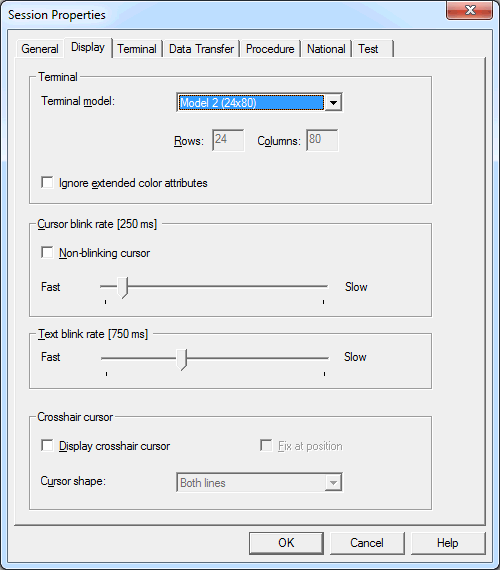This screenshot has width=500, height=570.
Task: Toggle the Non-blinking cursor checkbox
Action: [47, 253]
